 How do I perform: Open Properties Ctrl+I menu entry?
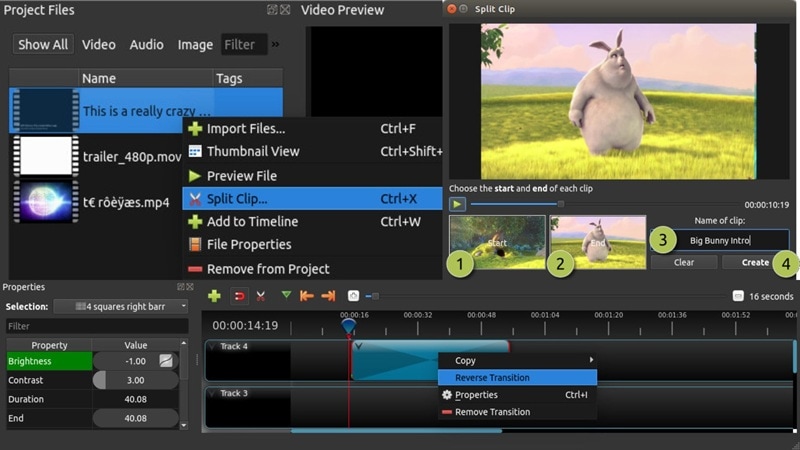(517, 394)
